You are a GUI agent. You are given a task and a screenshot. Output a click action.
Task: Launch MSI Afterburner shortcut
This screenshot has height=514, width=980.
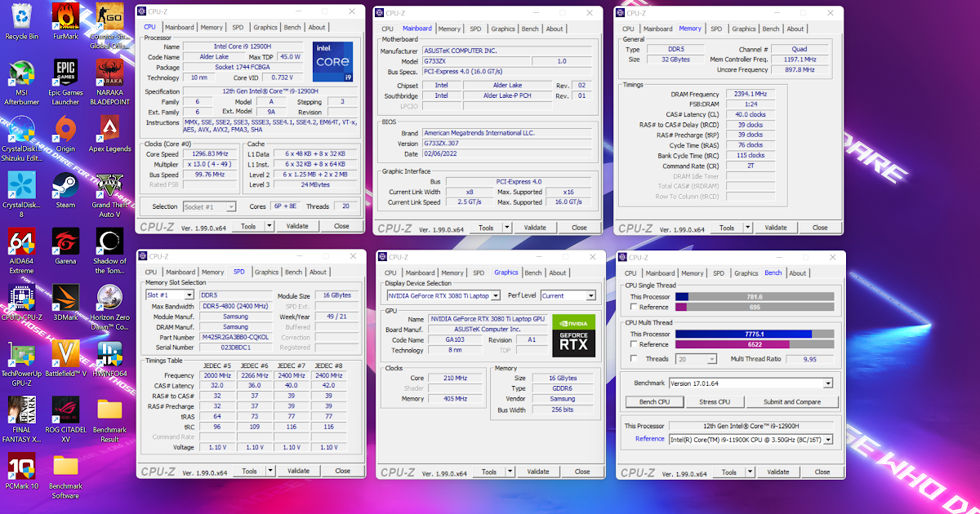21,82
